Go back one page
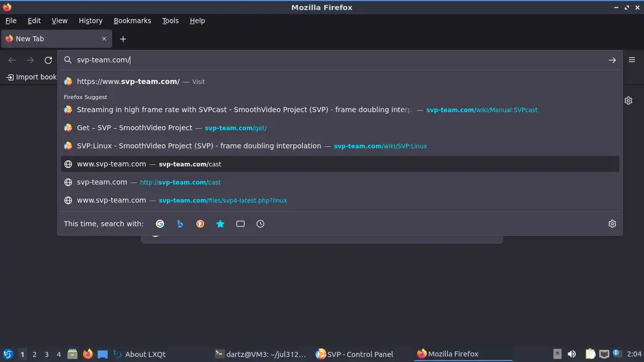644x362 pixels. 12,60
